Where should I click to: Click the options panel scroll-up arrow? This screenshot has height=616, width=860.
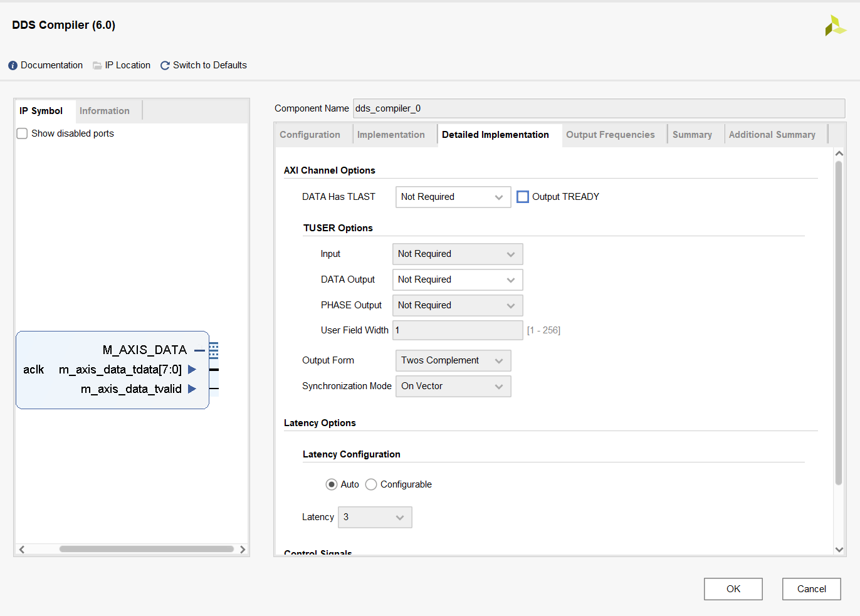(839, 154)
